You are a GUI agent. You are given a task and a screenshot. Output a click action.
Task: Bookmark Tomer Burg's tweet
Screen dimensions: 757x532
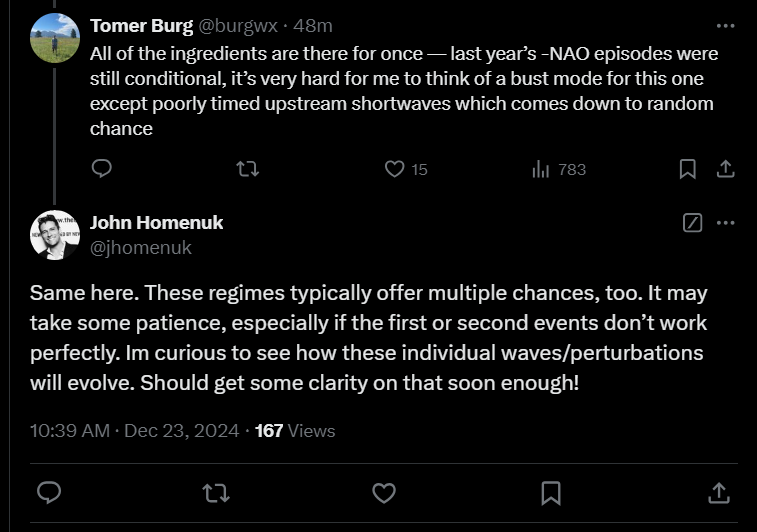click(x=687, y=169)
